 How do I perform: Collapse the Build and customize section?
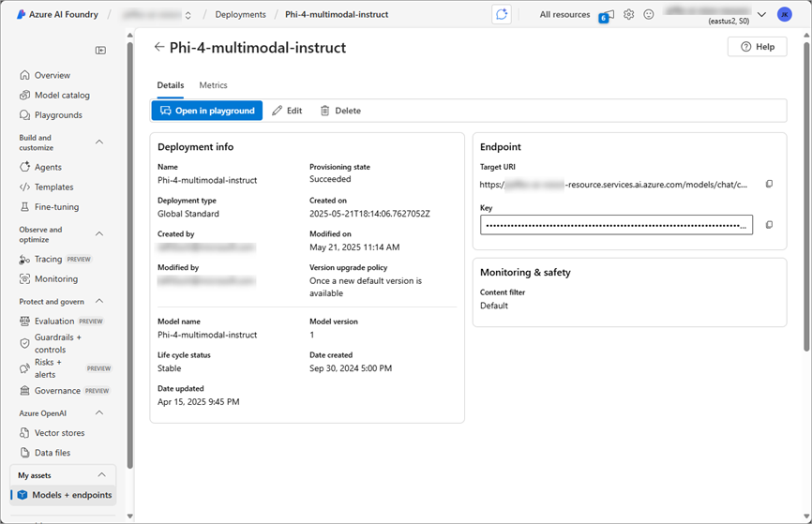[x=99, y=142]
